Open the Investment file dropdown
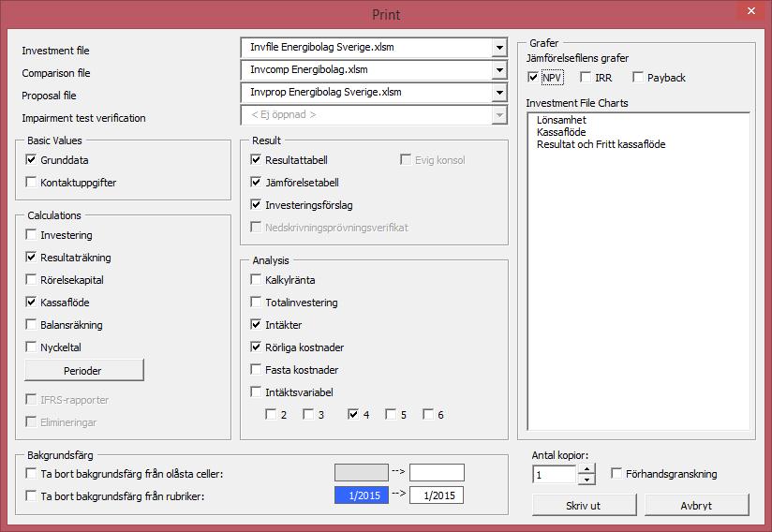 (499, 48)
